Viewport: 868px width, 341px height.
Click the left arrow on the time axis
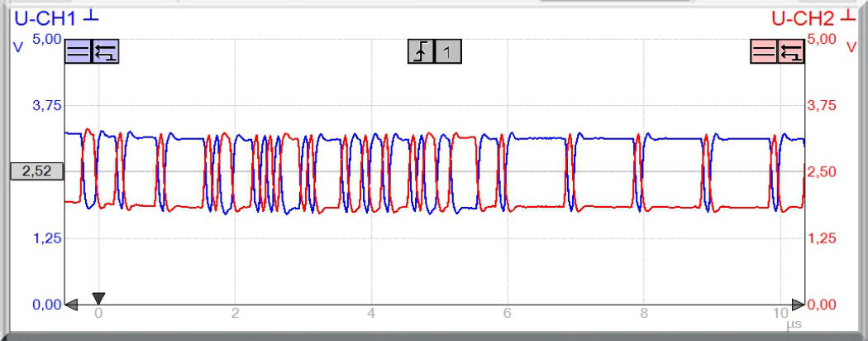(72, 305)
